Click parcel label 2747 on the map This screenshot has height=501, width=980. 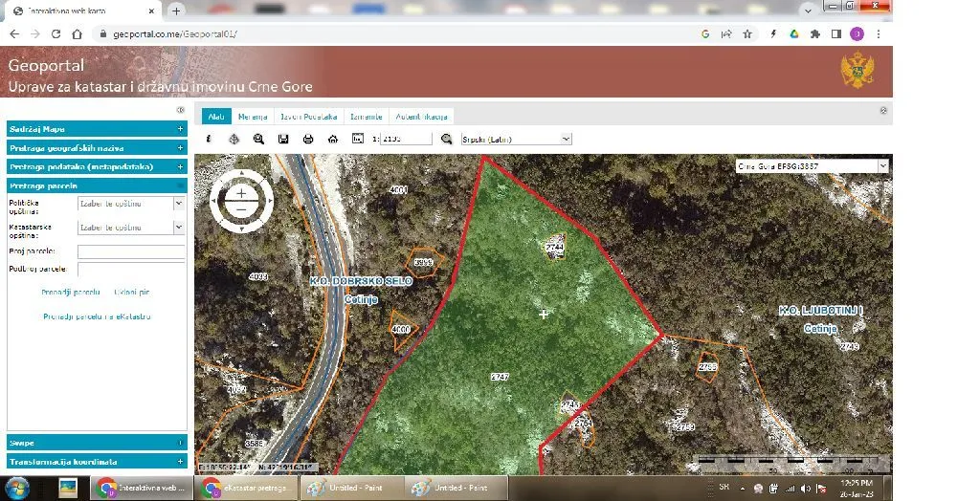click(x=500, y=377)
